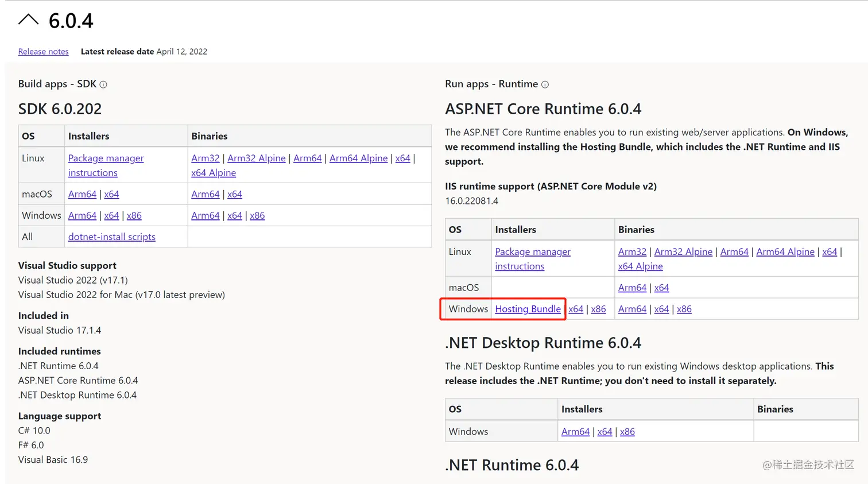The width and height of the screenshot is (868, 484).
Task: Click F# 6.0 language entry
Action: point(31,445)
